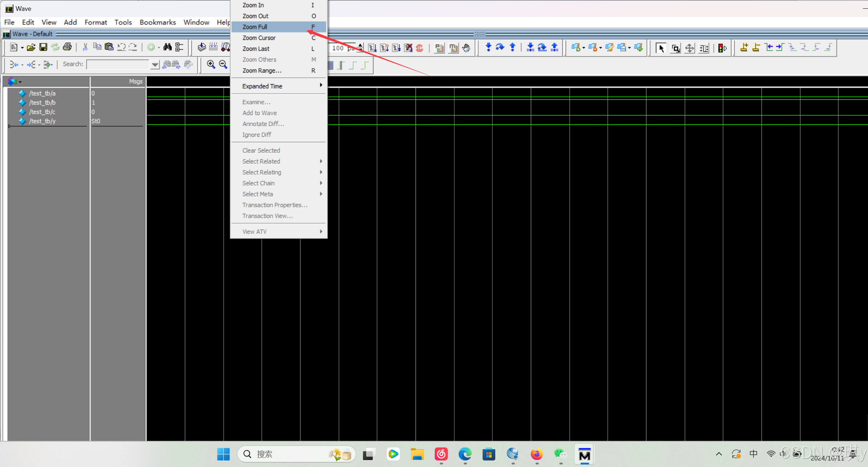
Task: Toggle the Zoom Mode box icon
Action: tap(675, 48)
